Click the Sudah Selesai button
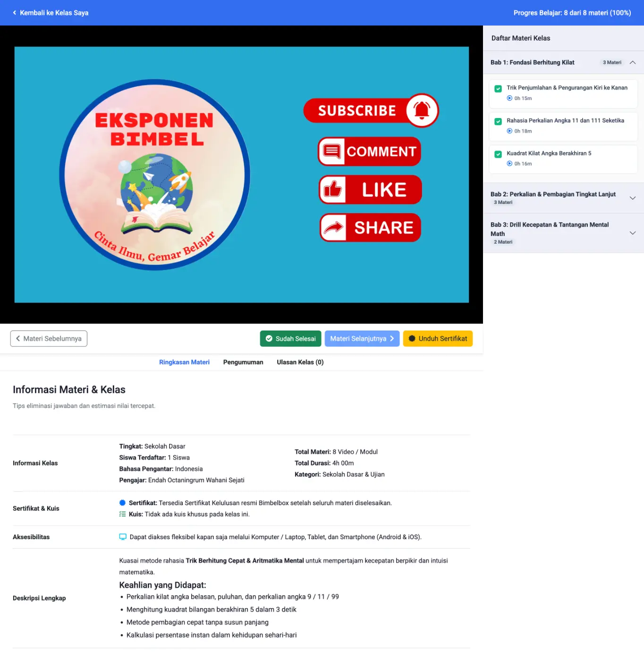 coord(290,339)
